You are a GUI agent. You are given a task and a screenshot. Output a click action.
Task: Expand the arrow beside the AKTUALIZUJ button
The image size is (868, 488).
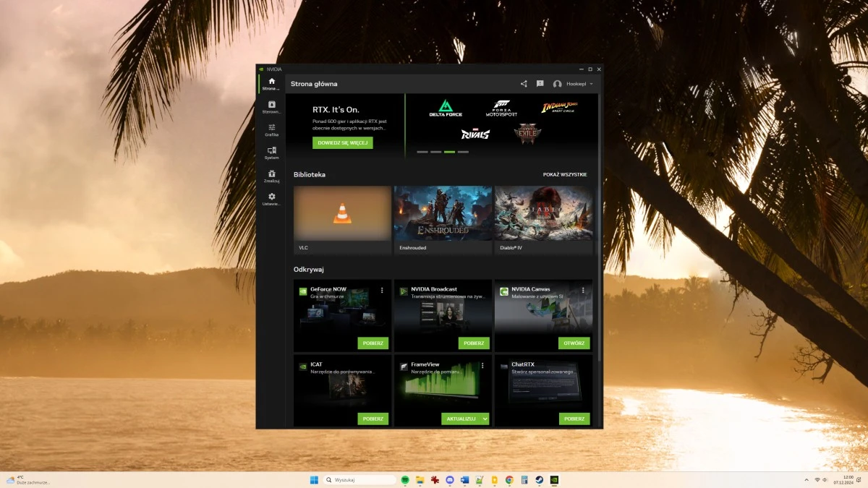point(485,419)
